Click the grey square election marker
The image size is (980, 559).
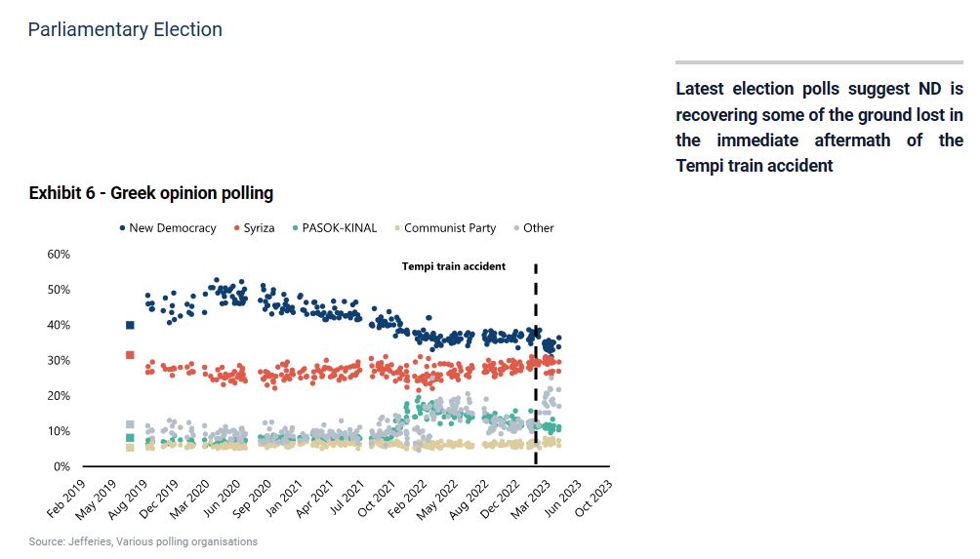[x=130, y=424]
